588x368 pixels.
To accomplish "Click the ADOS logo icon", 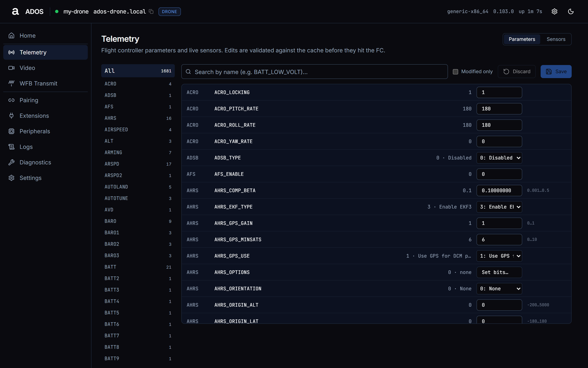I will click(x=15, y=11).
